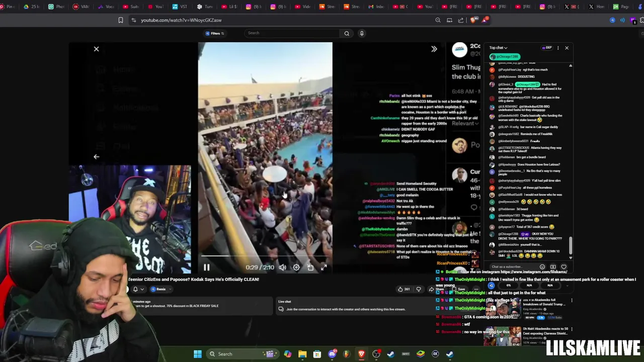This screenshot has height=362, width=644.
Task: Open the Brave Rewards triangle icon
Action: (x=485, y=20)
